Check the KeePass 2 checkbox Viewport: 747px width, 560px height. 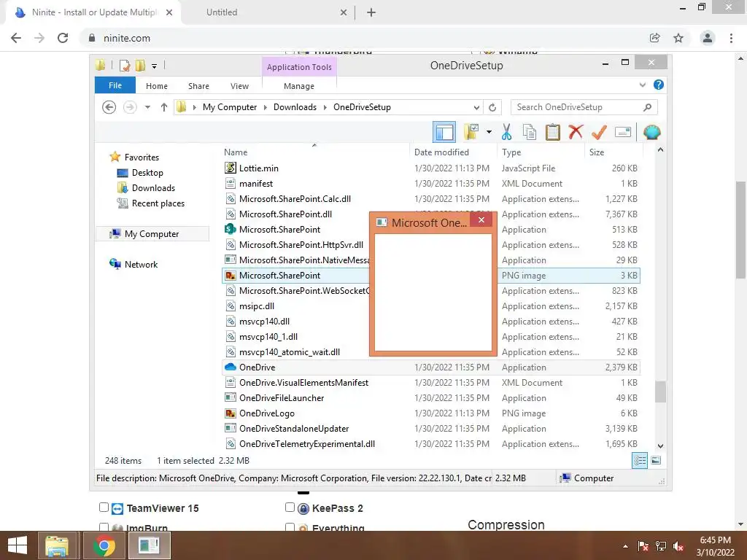coord(290,507)
